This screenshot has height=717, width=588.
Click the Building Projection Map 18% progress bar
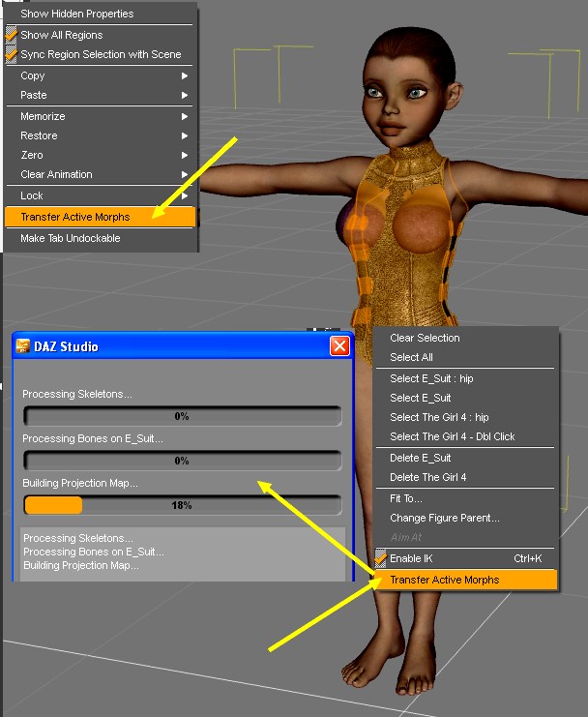[182, 505]
